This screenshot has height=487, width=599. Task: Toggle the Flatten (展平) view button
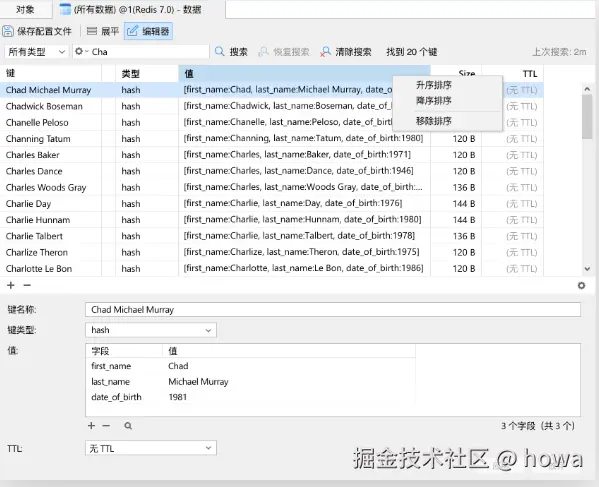(x=102, y=31)
